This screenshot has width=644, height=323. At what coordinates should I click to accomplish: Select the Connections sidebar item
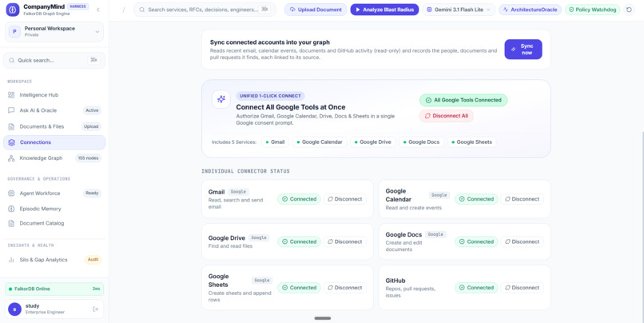point(54,142)
